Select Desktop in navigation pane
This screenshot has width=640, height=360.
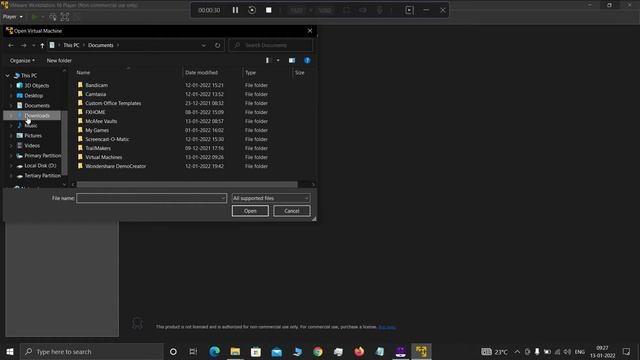click(33, 96)
